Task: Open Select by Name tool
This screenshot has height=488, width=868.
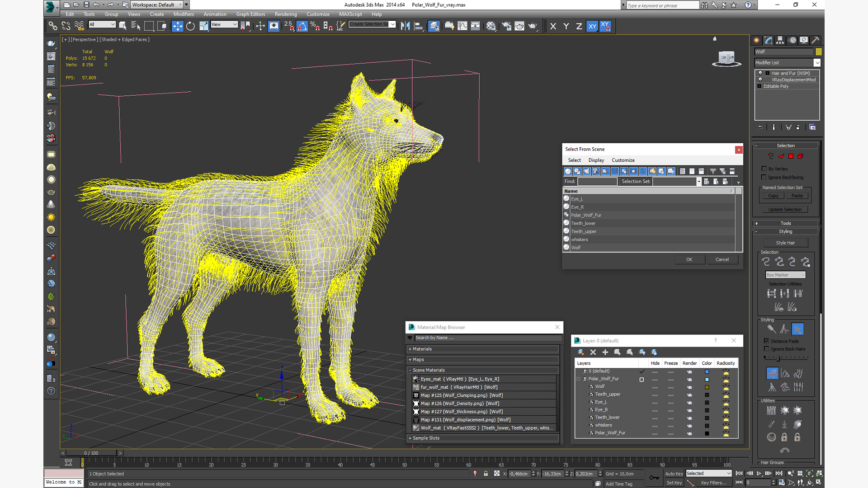Action: 136,26
